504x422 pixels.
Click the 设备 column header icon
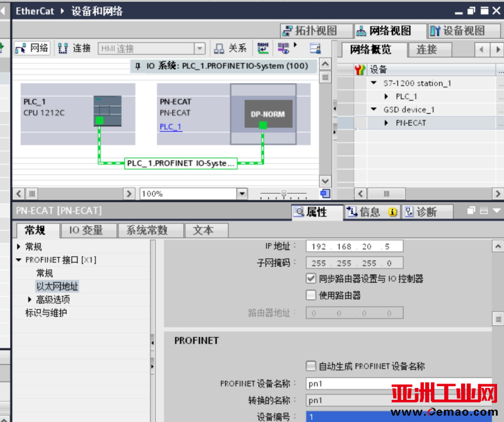pyautogui.click(x=360, y=69)
